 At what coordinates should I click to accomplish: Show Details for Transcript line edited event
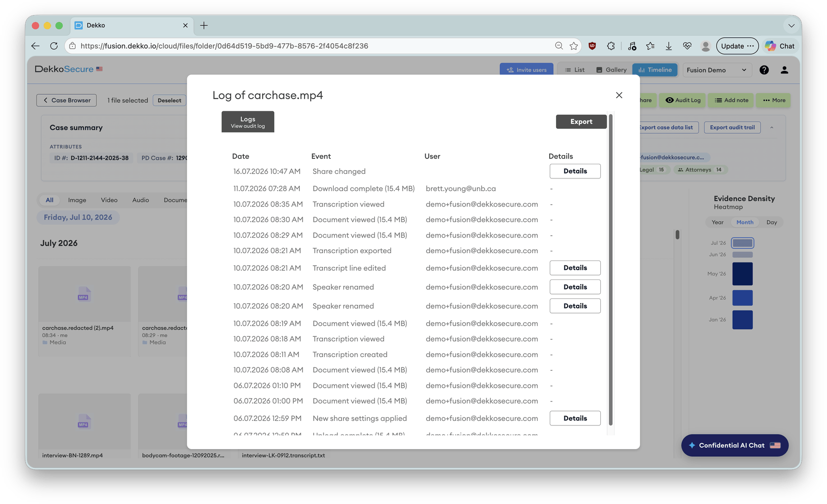(x=575, y=268)
